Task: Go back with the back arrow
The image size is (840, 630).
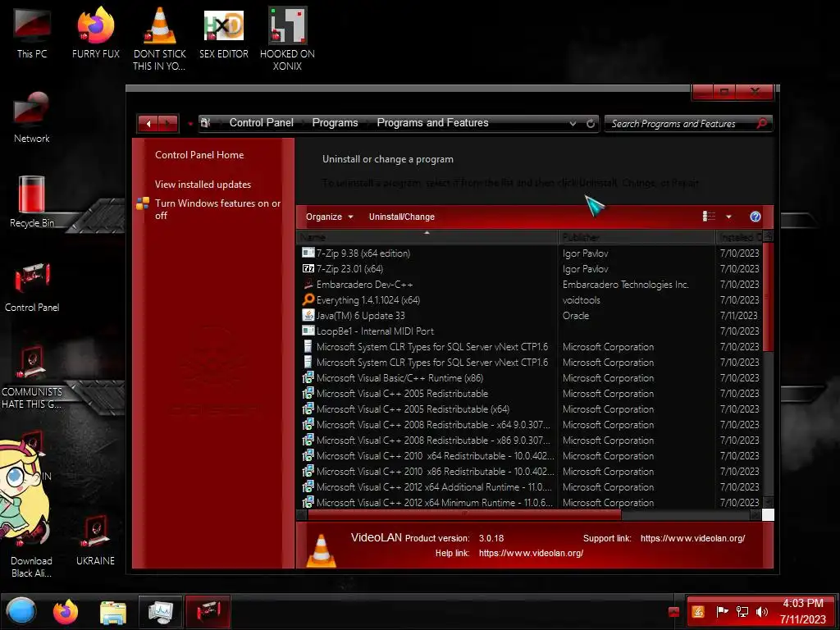Action: pyautogui.click(x=148, y=124)
